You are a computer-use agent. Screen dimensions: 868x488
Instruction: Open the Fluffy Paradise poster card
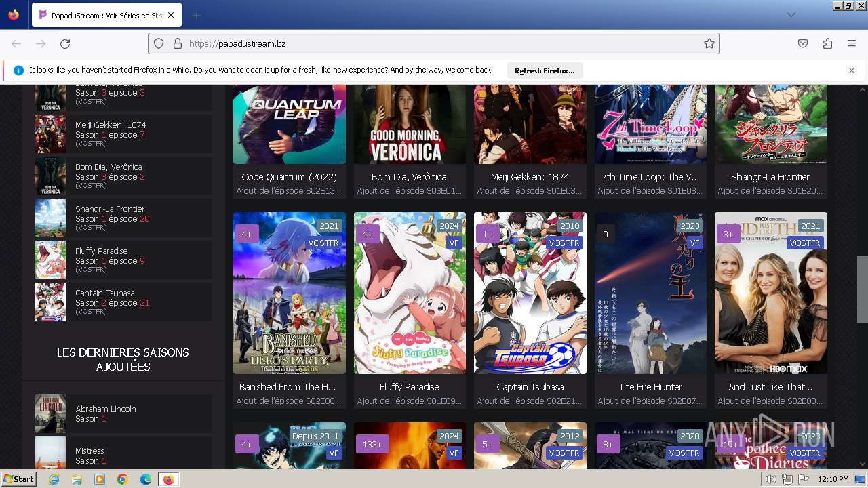(x=410, y=293)
